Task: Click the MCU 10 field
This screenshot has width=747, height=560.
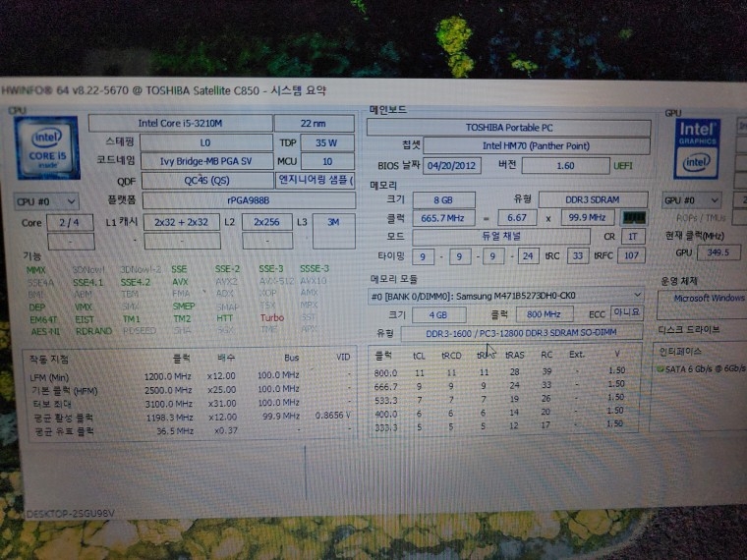Action: point(327,161)
